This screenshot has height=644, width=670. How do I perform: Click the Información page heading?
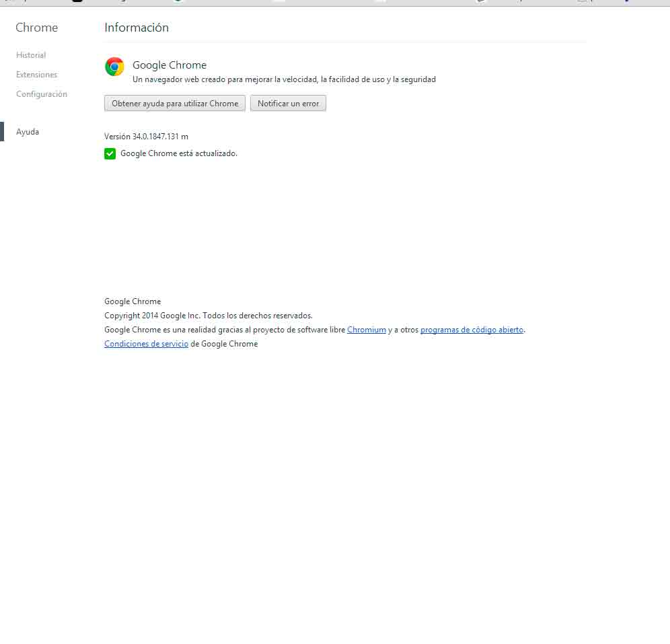point(137,28)
